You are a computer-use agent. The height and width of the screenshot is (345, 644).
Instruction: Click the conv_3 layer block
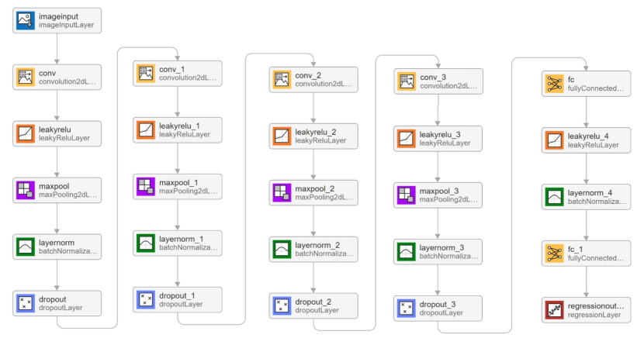coord(438,81)
